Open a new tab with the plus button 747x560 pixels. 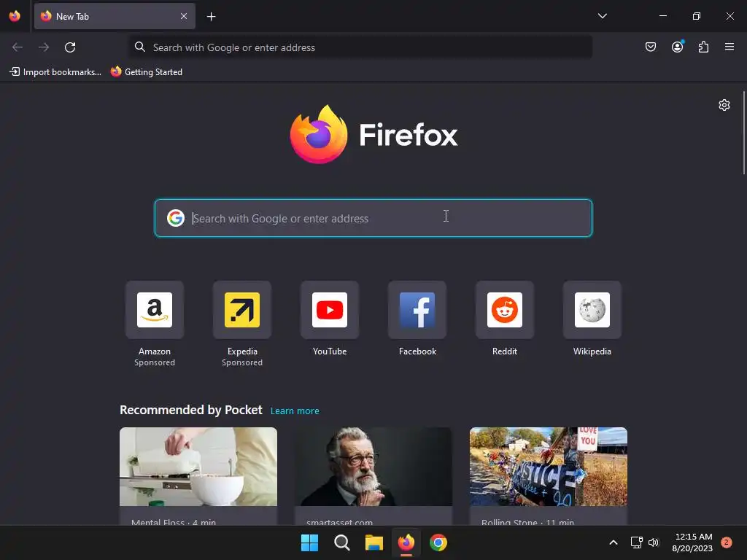(x=211, y=17)
